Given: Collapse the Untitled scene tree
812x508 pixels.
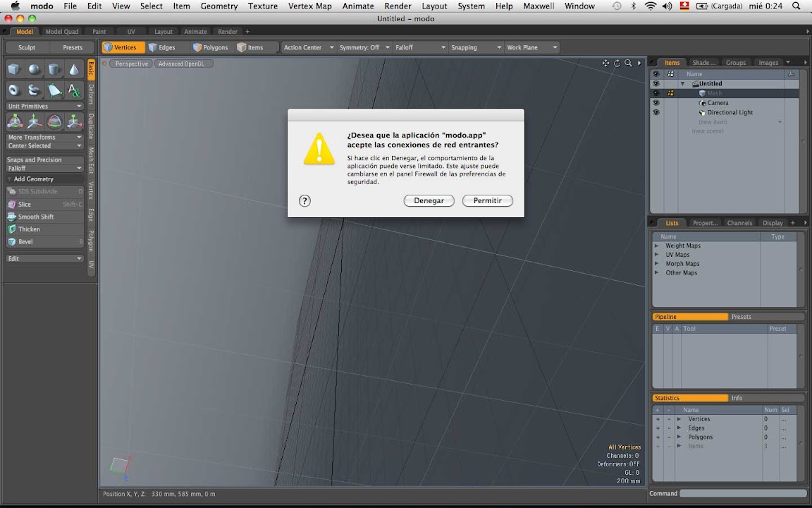Looking at the screenshot, I should click(x=682, y=83).
